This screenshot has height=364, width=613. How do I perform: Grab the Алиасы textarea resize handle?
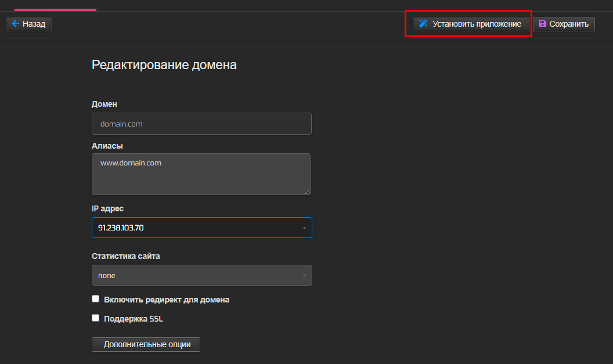coord(308,192)
